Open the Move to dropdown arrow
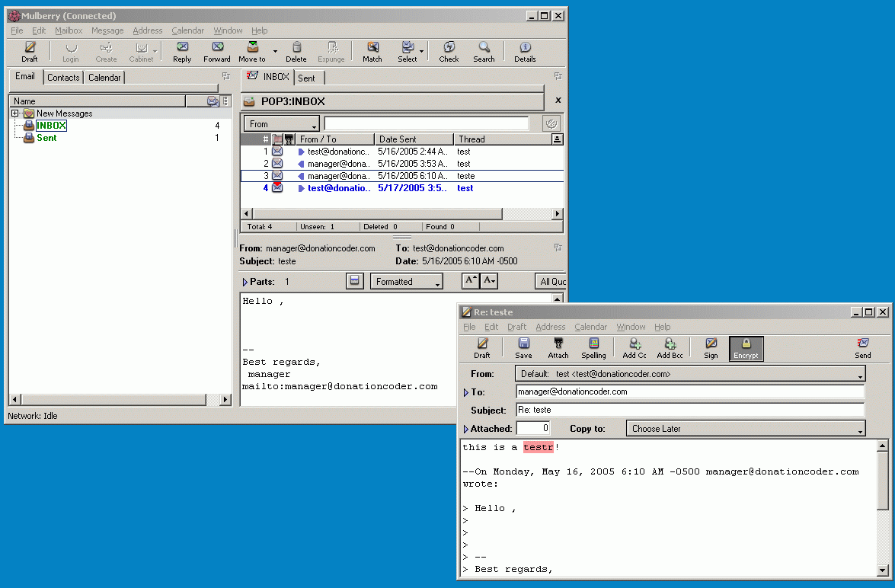The image size is (895, 588). tap(275, 52)
